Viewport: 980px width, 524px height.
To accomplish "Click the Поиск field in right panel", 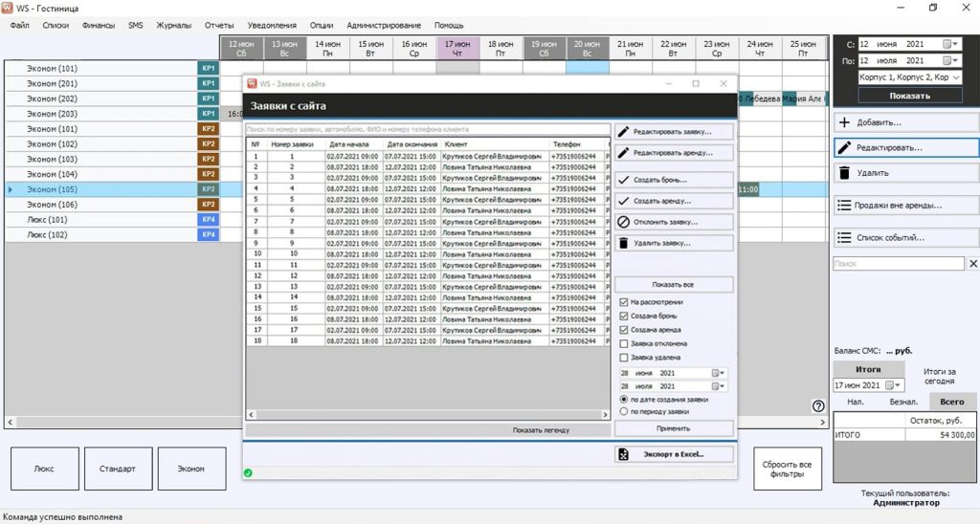I will [899, 264].
